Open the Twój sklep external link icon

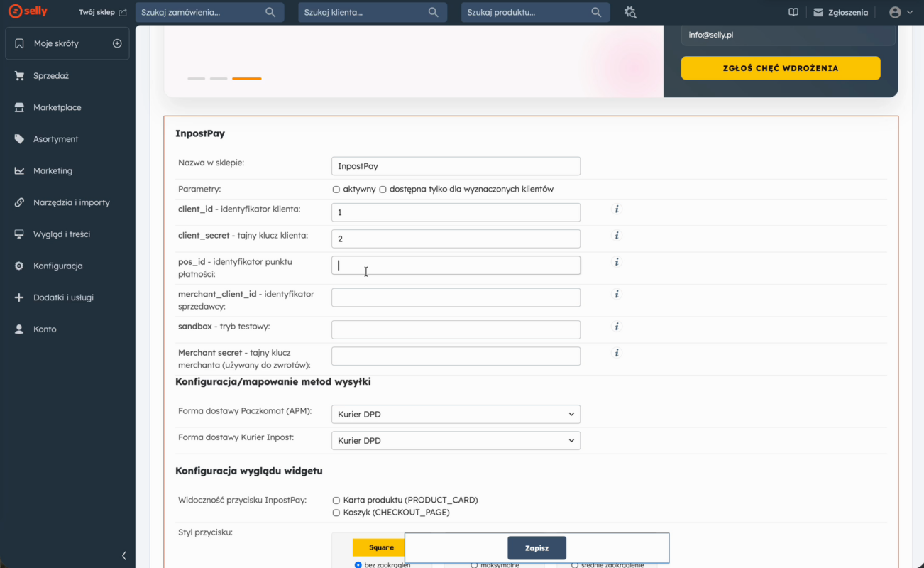coord(123,13)
